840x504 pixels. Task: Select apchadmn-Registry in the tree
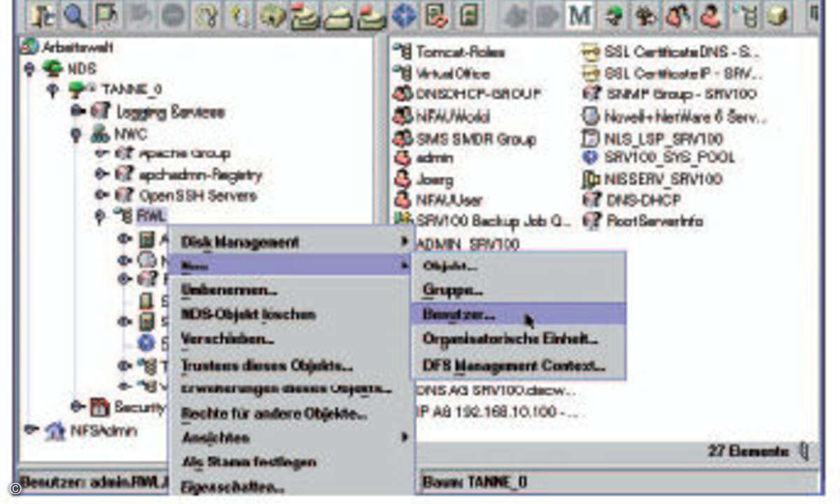pos(199,175)
